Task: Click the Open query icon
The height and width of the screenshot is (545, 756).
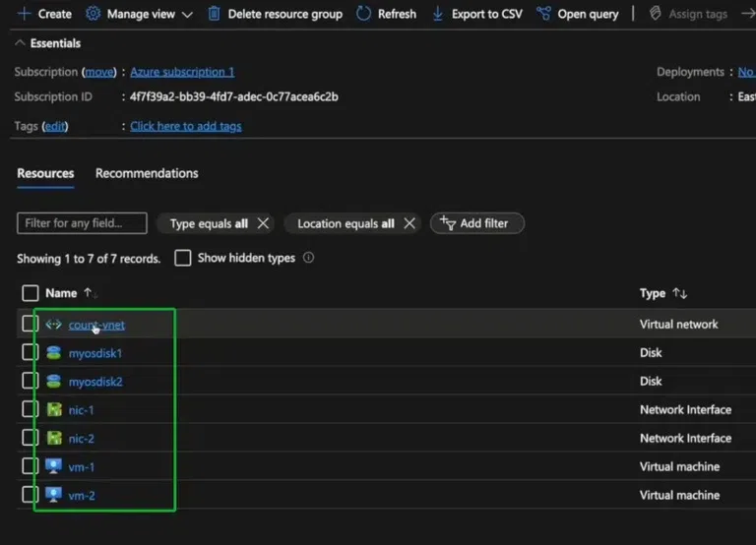Action: pyautogui.click(x=543, y=14)
